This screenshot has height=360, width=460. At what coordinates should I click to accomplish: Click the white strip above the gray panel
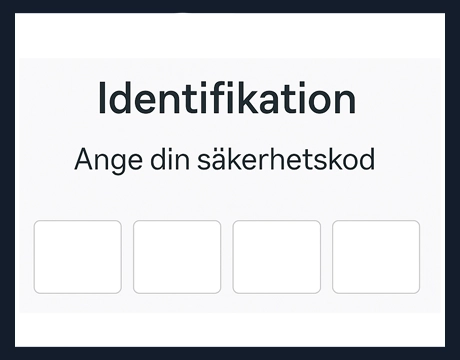230,36
